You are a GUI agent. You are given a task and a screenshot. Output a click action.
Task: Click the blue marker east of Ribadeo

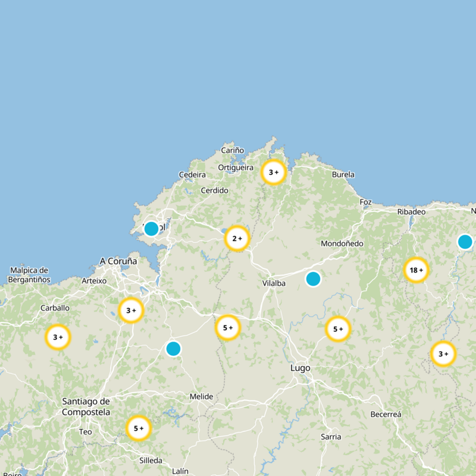pos(465,242)
